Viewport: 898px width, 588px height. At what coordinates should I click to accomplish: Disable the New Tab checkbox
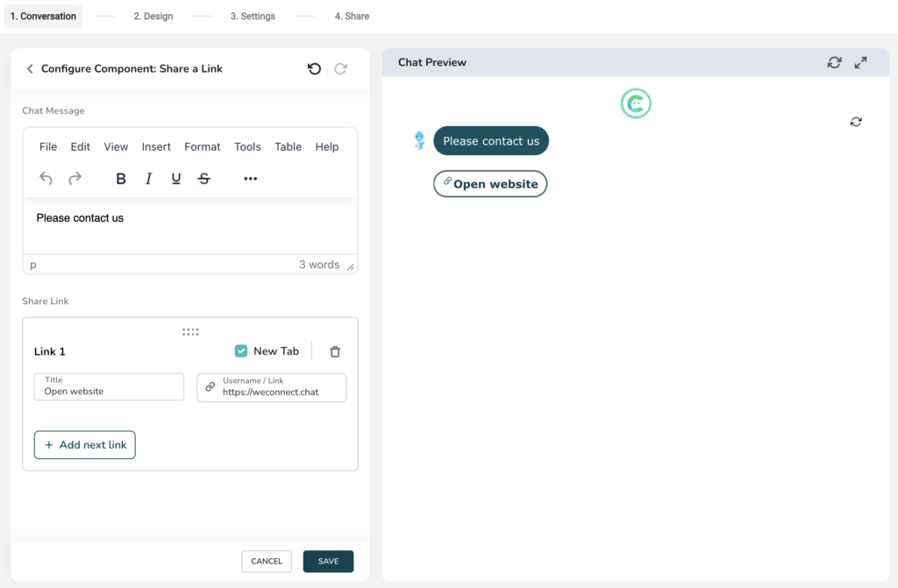point(240,351)
